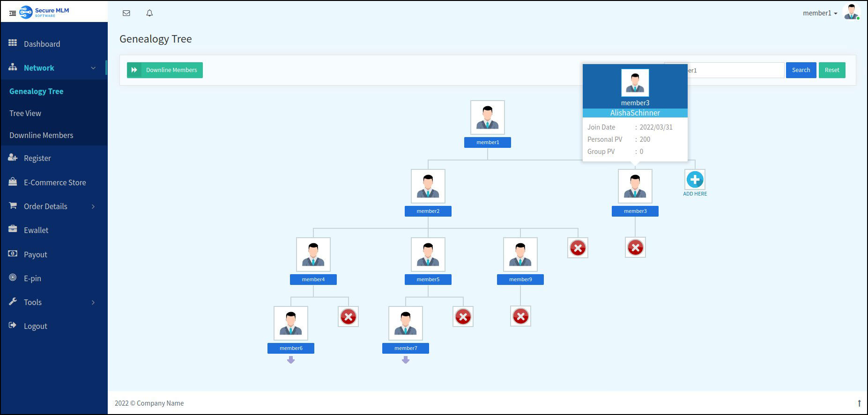
Task: Click the red X under member3
Action: [635, 248]
